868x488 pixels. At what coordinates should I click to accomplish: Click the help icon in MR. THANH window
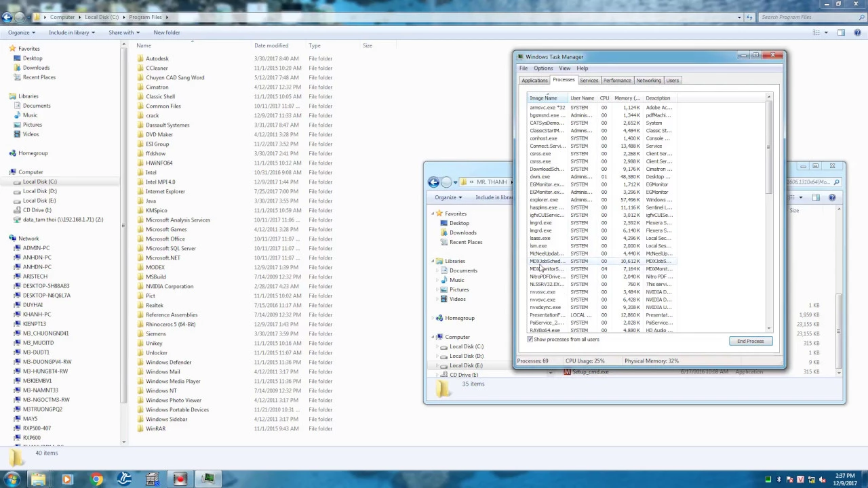point(832,197)
